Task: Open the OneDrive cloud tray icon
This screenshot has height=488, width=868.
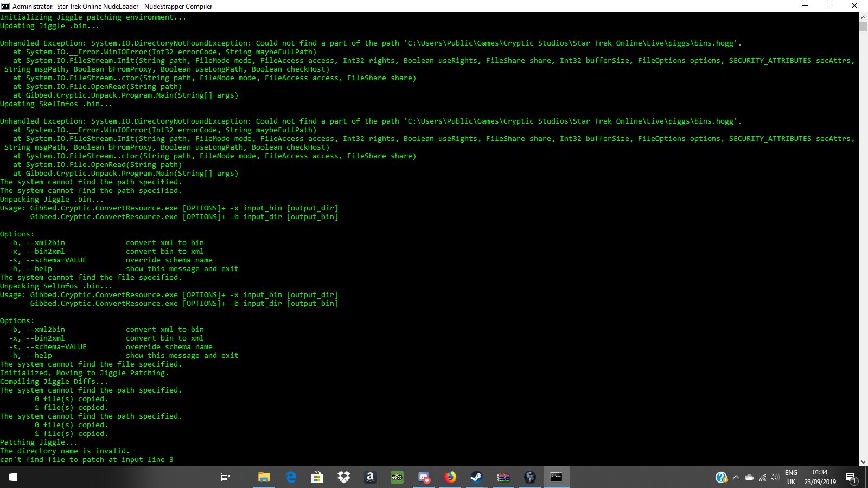Action: 749,477
